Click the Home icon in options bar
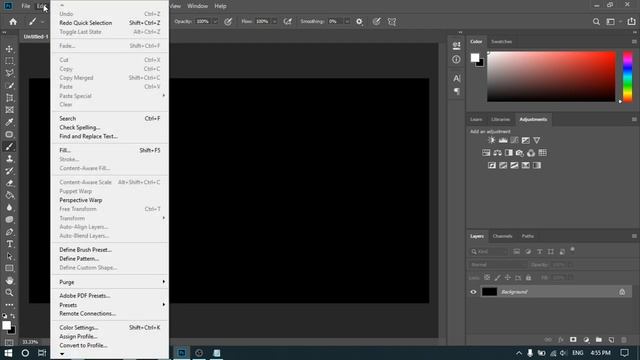 [13, 22]
